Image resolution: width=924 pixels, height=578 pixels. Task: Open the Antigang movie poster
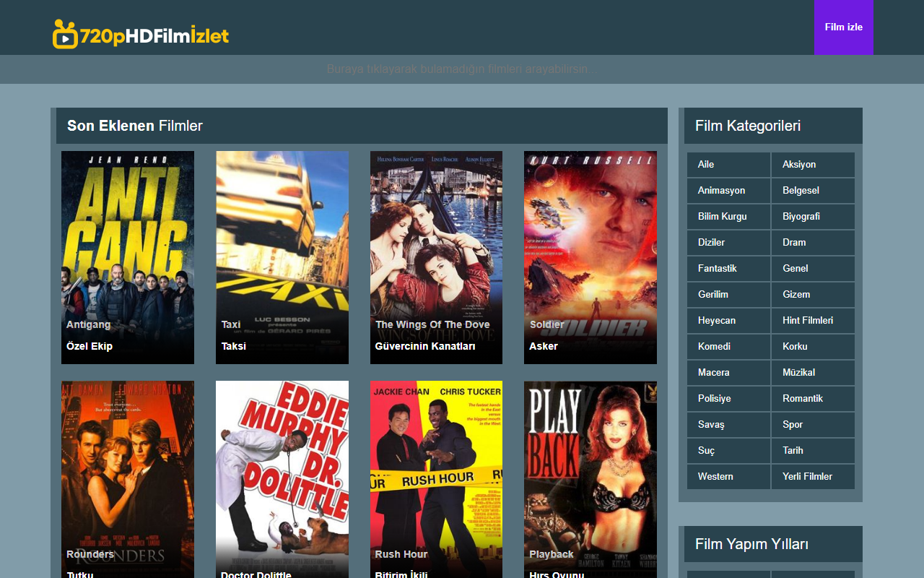coord(128,257)
